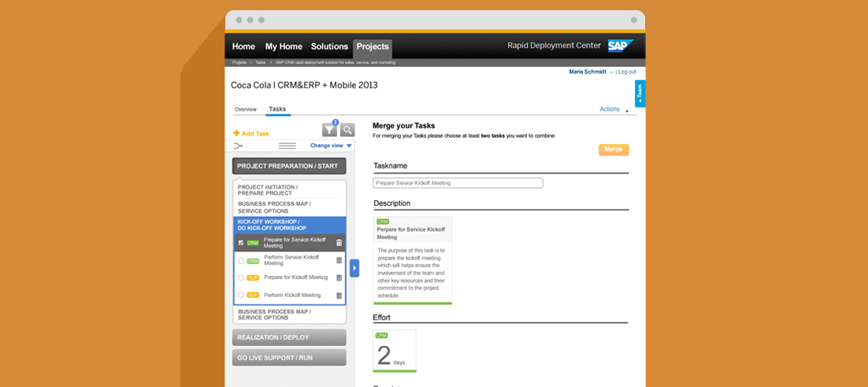The height and width of the screenshot is (387, 868).
Task: Click the Tasks breadcrumb link
Action: point(260,62)
